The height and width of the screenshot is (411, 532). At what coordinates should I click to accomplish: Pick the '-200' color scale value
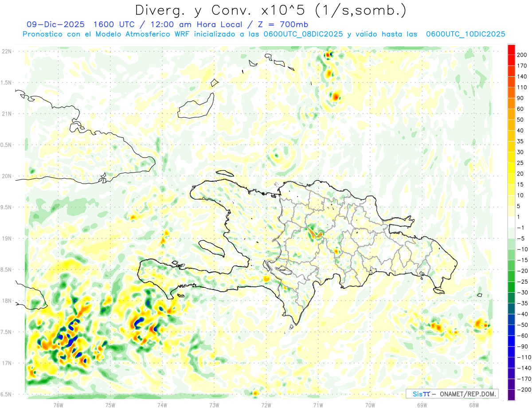pos(524,390)
